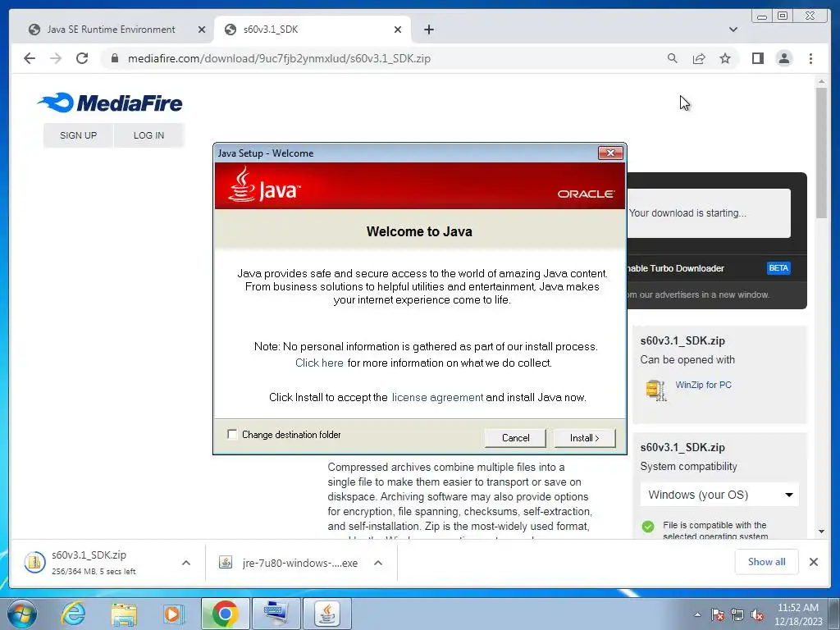Click 'Welcome to Java' heading

[x=419, y=231]
